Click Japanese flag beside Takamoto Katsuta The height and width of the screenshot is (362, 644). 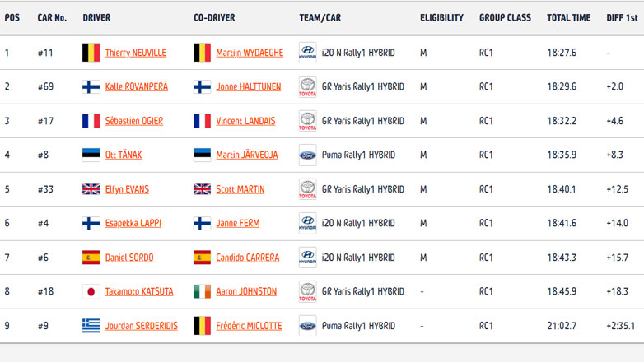91,291
